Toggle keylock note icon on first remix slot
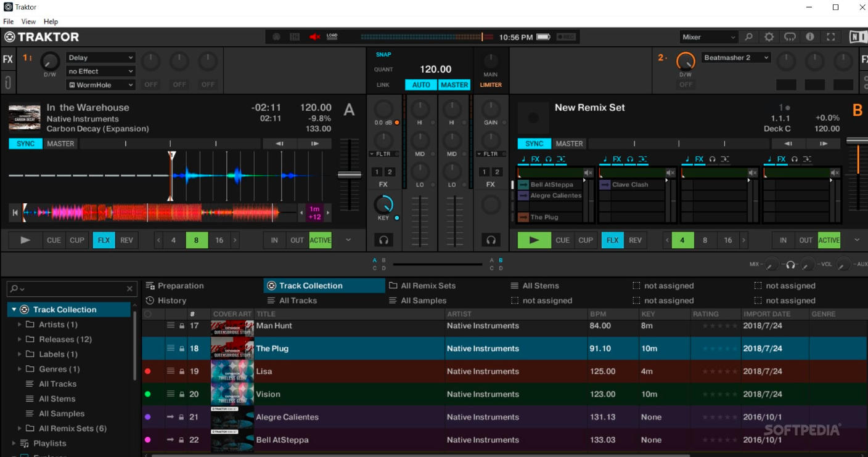The height and width of the screenshot is (457, 868). pyautogui.click(x=523, y=160)
